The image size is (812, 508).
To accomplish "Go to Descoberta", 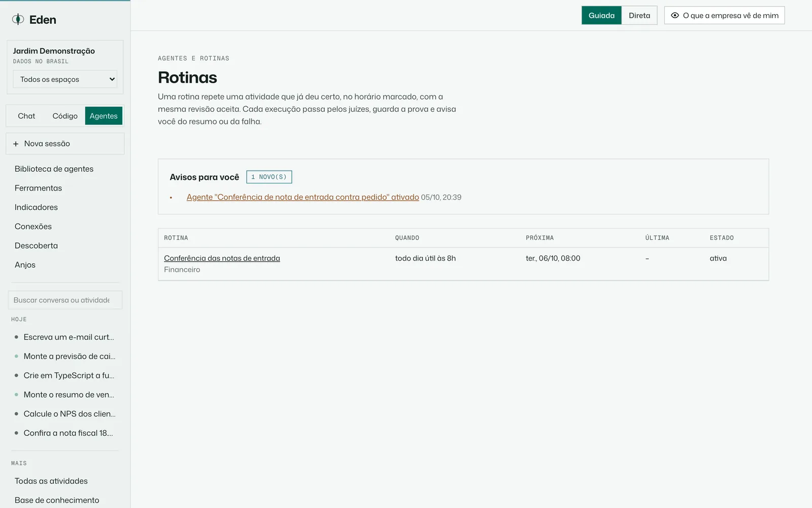I will click(x=36, y=245).
